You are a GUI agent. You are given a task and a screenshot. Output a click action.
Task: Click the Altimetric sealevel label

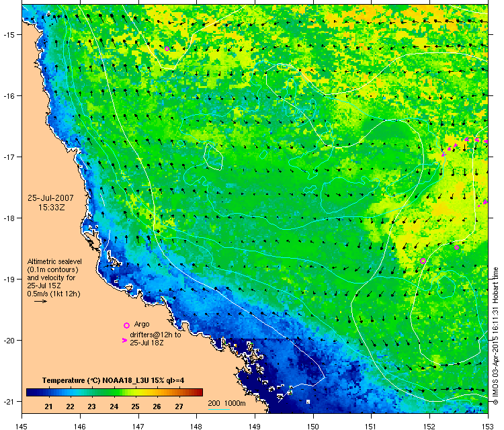[x=54, y=261]
